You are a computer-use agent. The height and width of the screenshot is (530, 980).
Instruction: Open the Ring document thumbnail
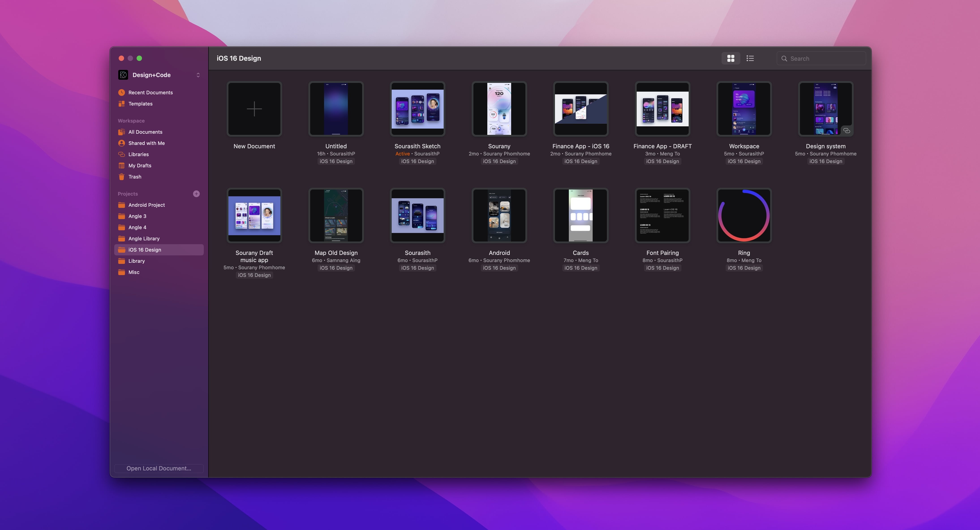point(744,215)
